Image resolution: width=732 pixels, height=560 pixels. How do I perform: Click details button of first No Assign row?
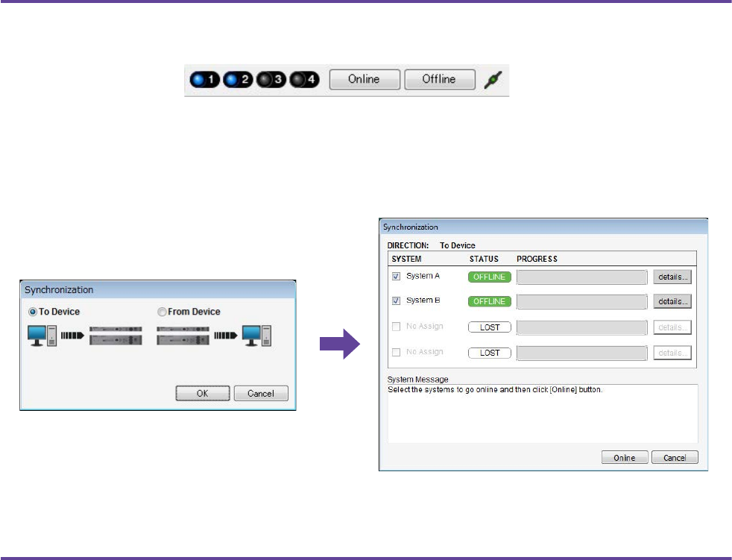point(672,327)
